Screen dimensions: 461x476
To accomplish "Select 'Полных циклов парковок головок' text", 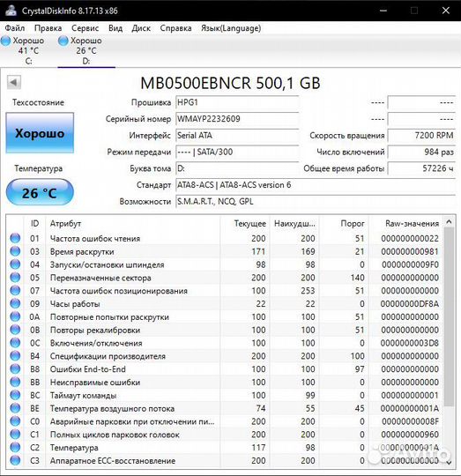I will click(x=115, y=435).
